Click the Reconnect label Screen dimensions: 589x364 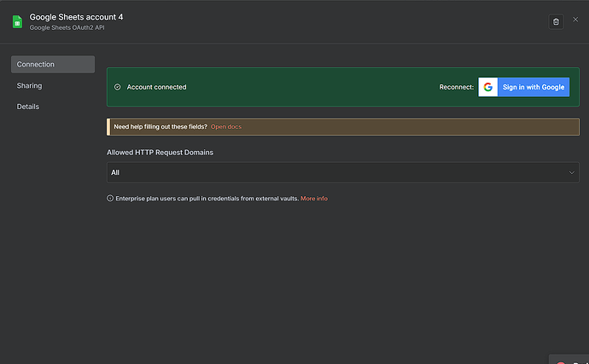tap(455, 87)
